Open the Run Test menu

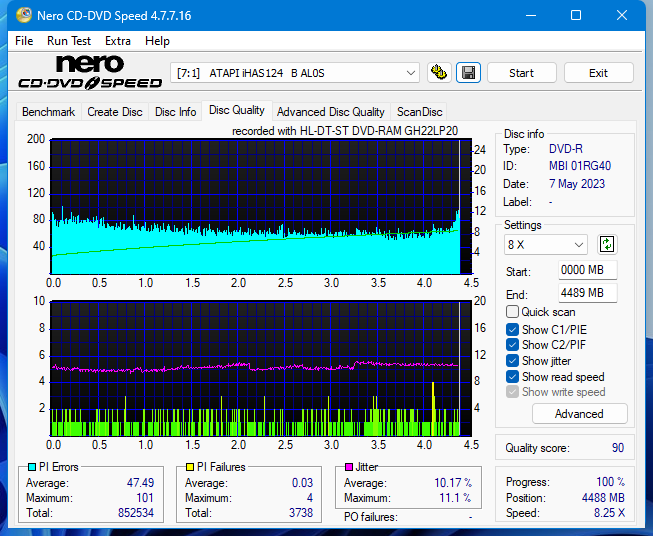coord(69,41)
